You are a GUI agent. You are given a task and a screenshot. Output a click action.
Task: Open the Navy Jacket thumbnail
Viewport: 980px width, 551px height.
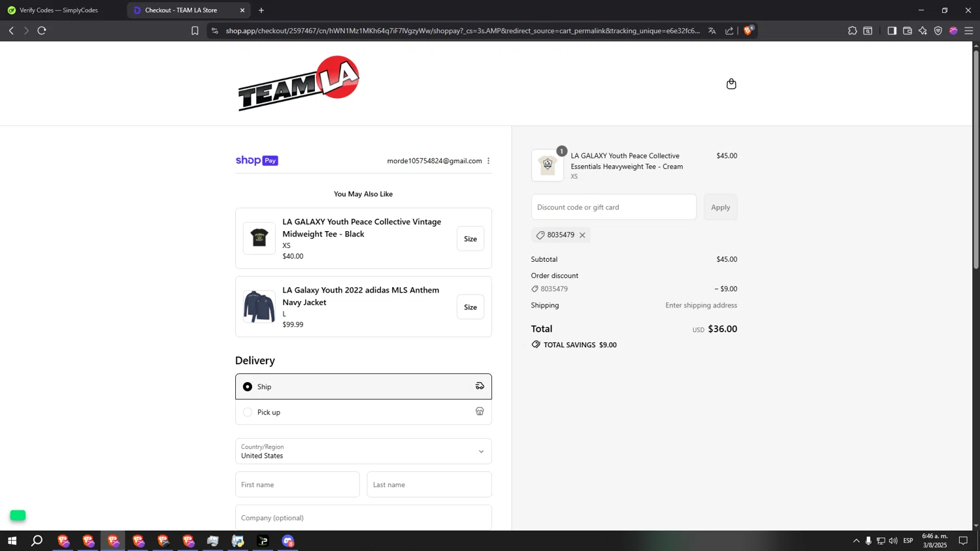pos(259,307)
